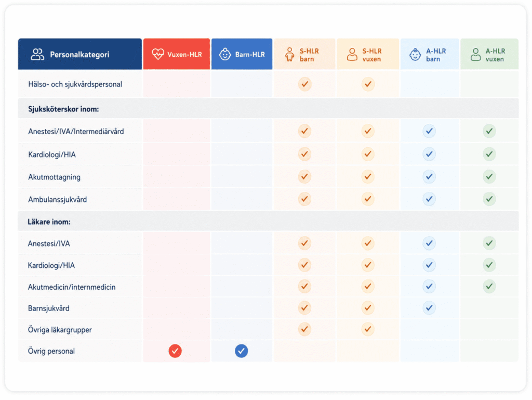Toggle A-HLR barn check for Barnsjukvård row

[x=429, y=307]
